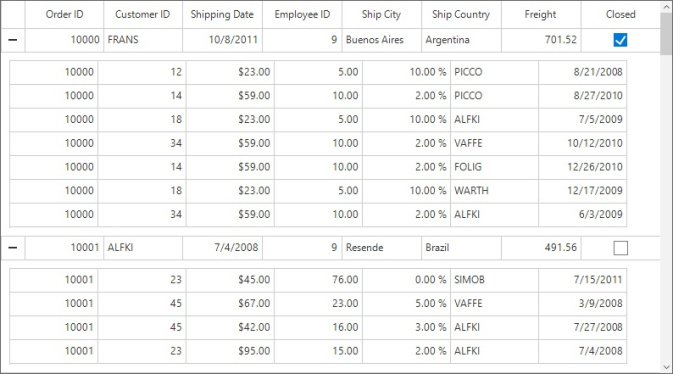The image size is (673, 374).
Task: Select the 10000 Order ID cell in FRANS row
Action: pyautogui.click(x=64, y=40)
